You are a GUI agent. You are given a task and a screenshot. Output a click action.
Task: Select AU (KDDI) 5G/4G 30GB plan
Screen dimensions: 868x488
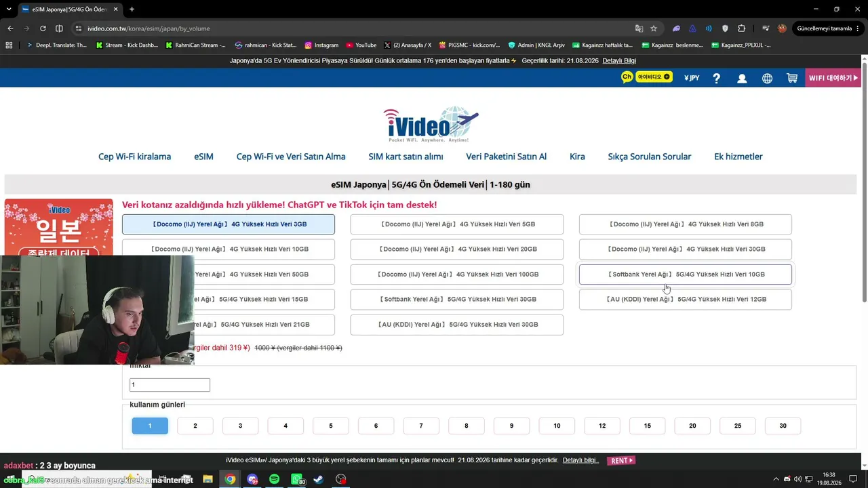coord(457,325)
